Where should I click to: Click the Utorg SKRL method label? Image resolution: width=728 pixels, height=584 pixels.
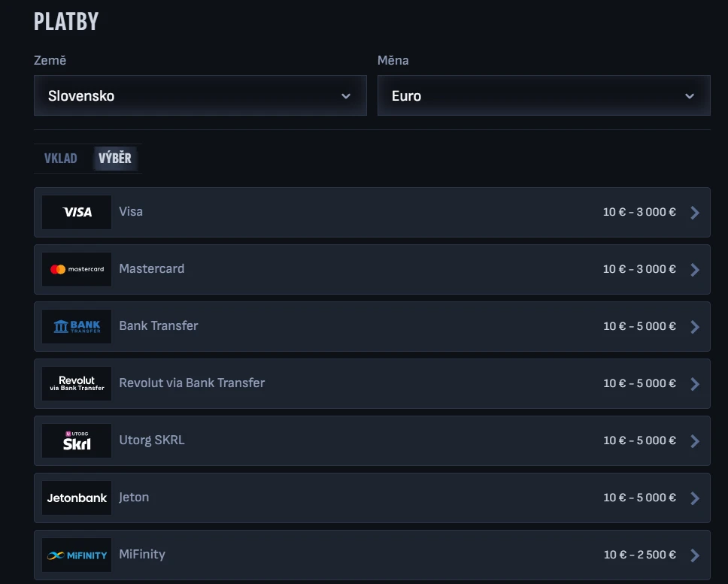click(x=152, y=440)
